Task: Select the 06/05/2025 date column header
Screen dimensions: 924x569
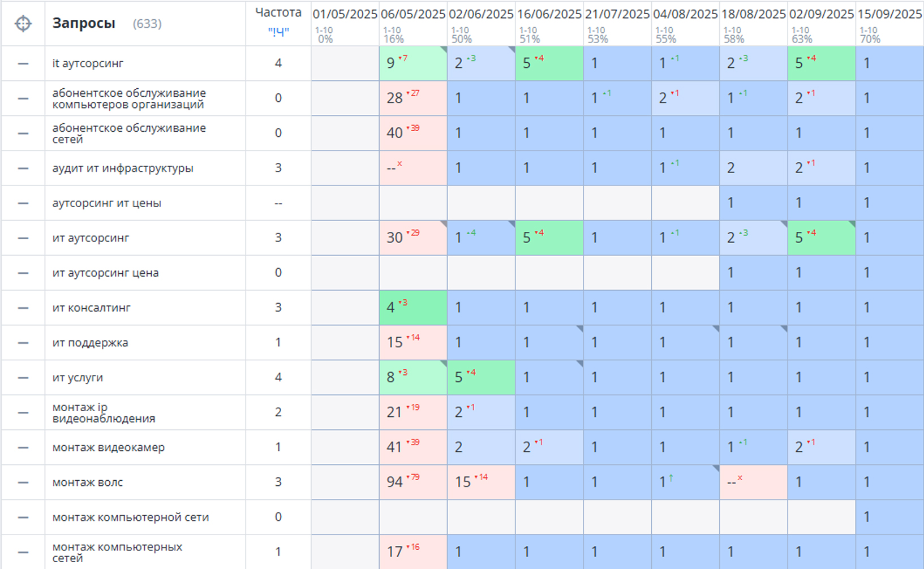Action: click(413, 14)
